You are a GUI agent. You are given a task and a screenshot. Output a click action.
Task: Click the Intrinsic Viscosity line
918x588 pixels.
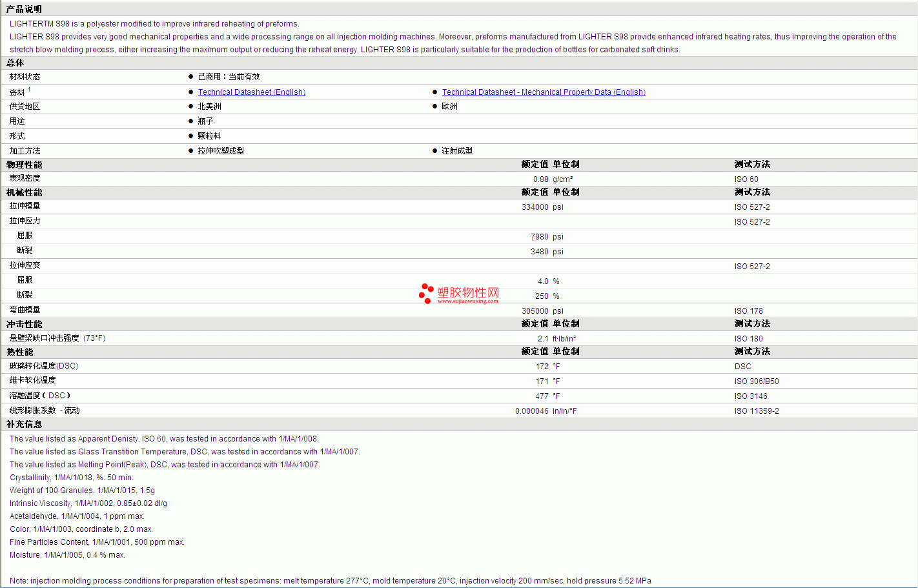click(x=88, y=503)
